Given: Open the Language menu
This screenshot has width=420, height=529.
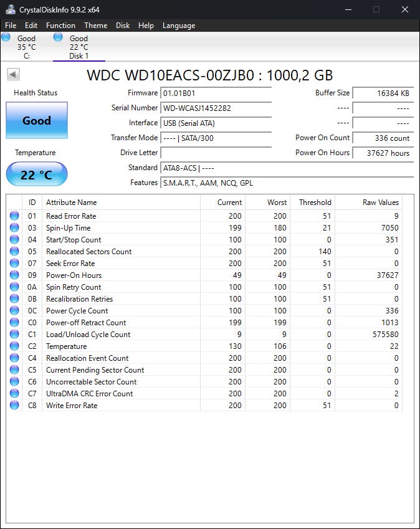Looking at the screenshot, I should click(179, 26).
